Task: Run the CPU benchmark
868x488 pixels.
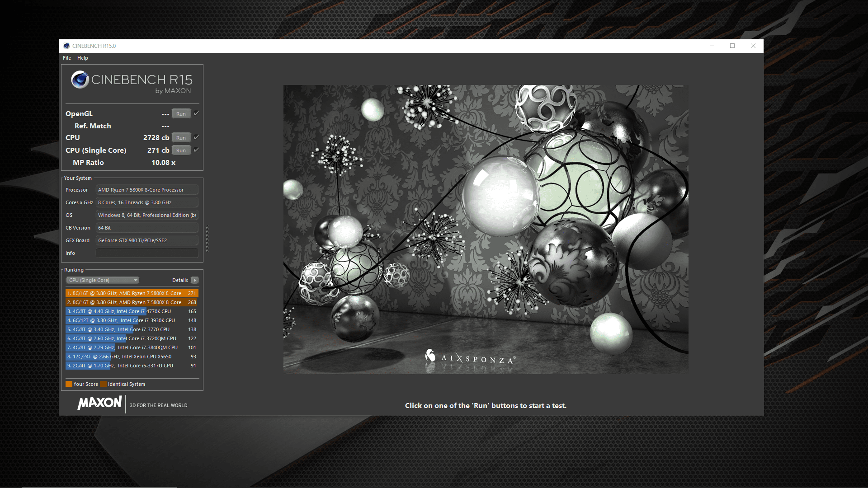Action: [x=181, y=138]
